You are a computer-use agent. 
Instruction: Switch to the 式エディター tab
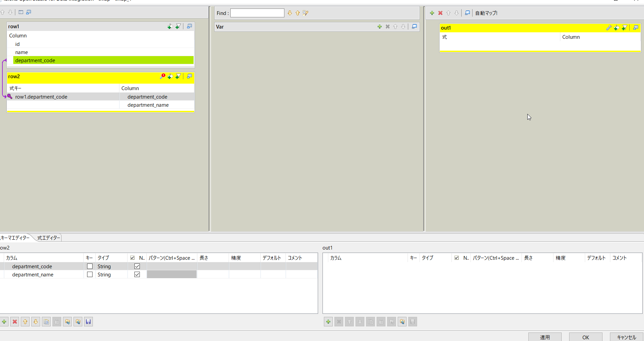[48, 238]
